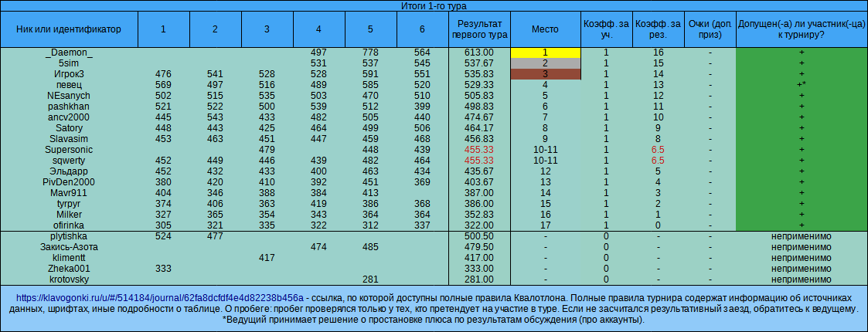868x332 pixels.
Task: Click the 322.00 result of ofirinka
Action: pos(479,225)
